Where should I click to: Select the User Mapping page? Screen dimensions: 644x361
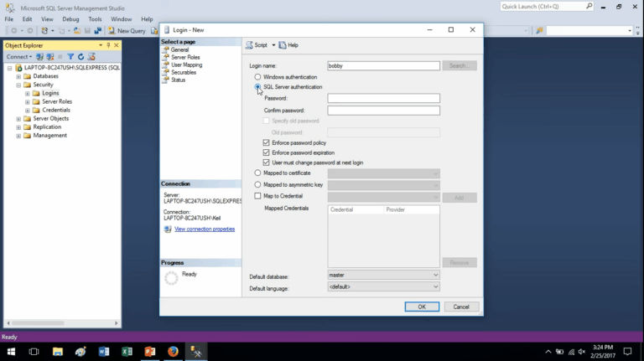coord(186,64)
